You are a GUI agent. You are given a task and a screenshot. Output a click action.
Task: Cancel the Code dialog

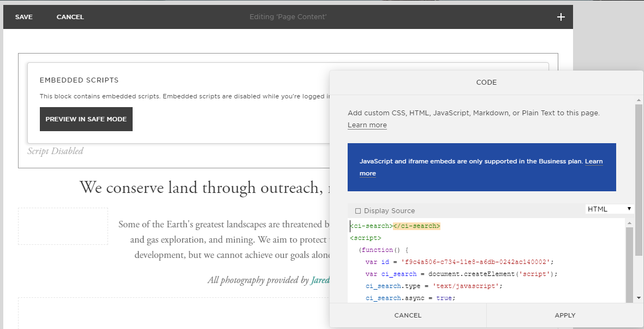[408, 315]
